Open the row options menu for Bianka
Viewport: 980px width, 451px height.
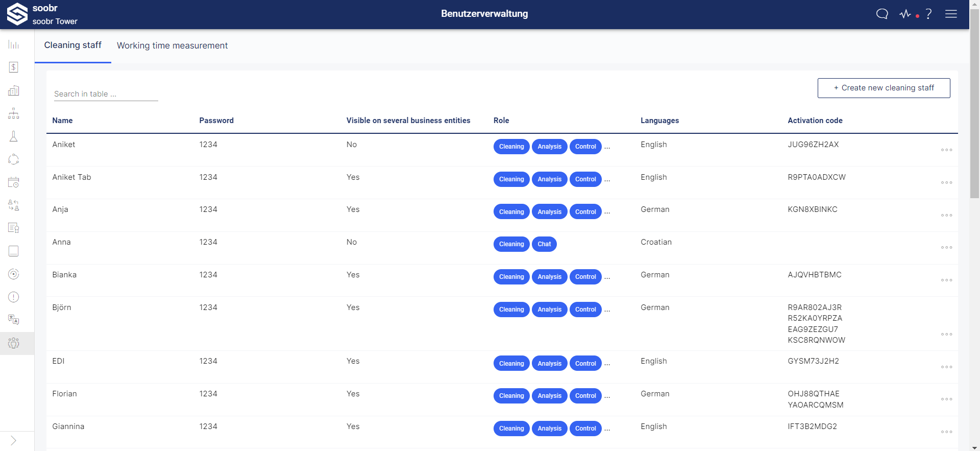click(946, 280)
